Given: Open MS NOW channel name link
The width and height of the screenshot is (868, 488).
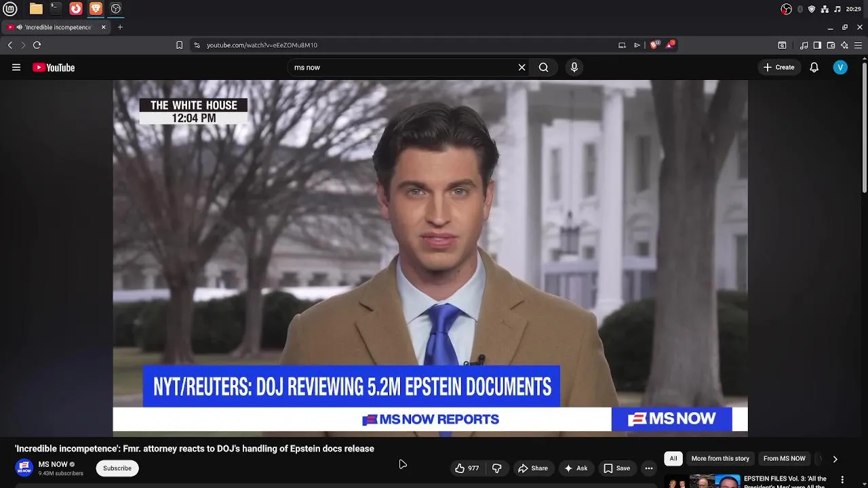Looking at the screenshot, I should (x=53, y=464).
